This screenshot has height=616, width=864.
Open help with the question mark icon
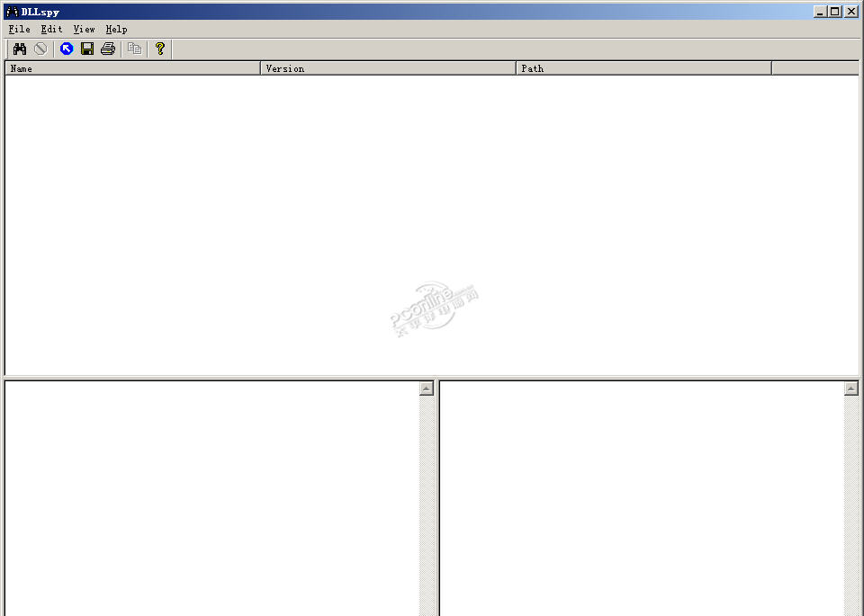pos(160,49)
